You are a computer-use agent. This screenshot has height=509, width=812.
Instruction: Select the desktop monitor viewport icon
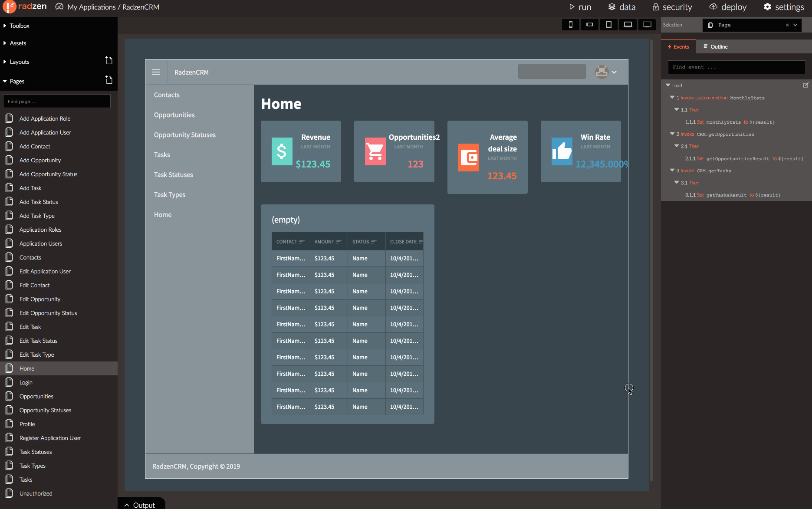point(647,25)
